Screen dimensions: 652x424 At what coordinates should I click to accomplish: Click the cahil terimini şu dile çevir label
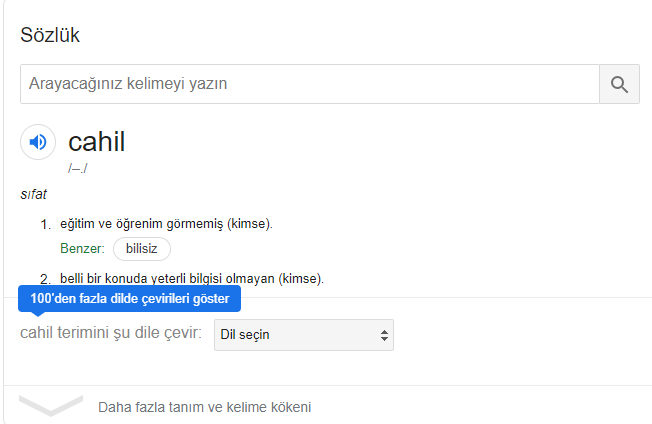point(111,333)
